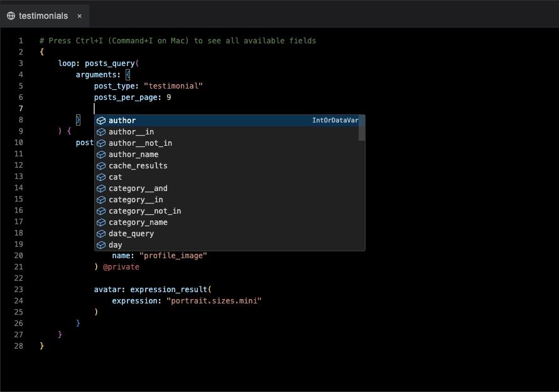Screen dimensions: 559x392
Task: Select "category__in" from the suggestion dropdown
Action: pos(136,200)
